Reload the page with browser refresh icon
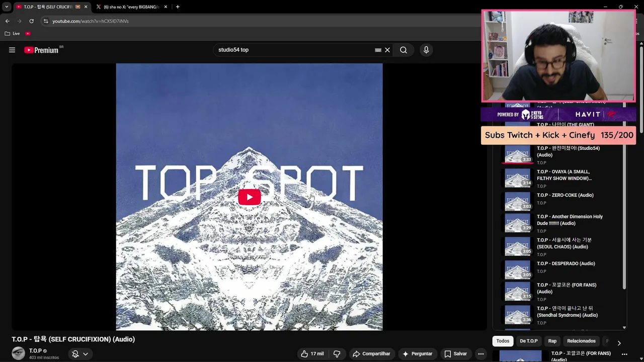 31,21
